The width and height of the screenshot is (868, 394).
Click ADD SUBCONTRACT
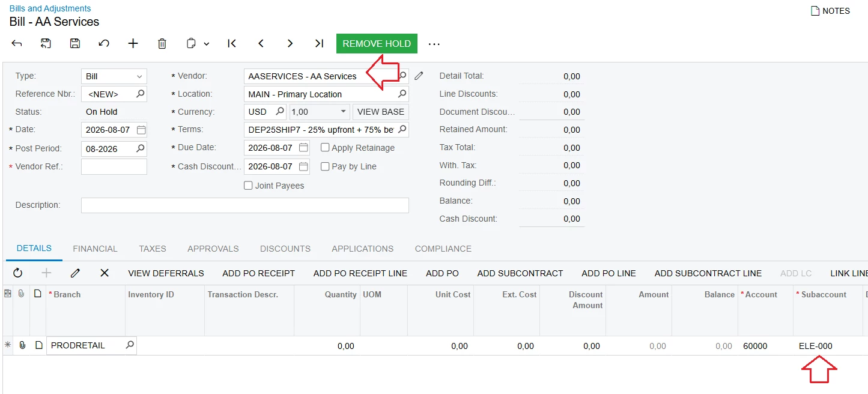tap(520, 273)
